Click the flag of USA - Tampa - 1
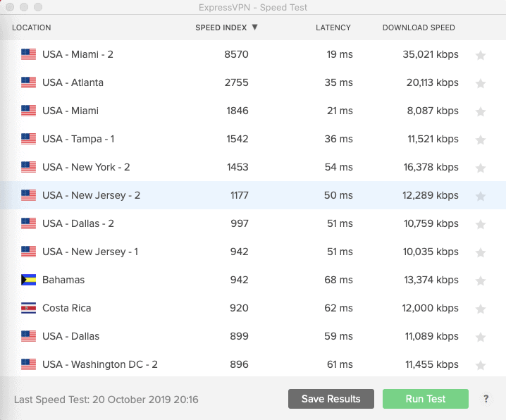 click(x=28, y=139)
